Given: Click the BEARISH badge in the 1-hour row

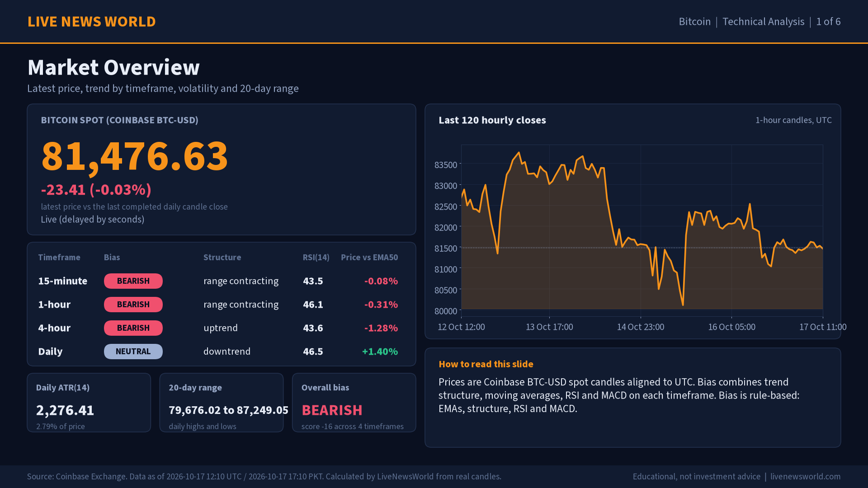Looking at the screenshot, I should (133, 305).
